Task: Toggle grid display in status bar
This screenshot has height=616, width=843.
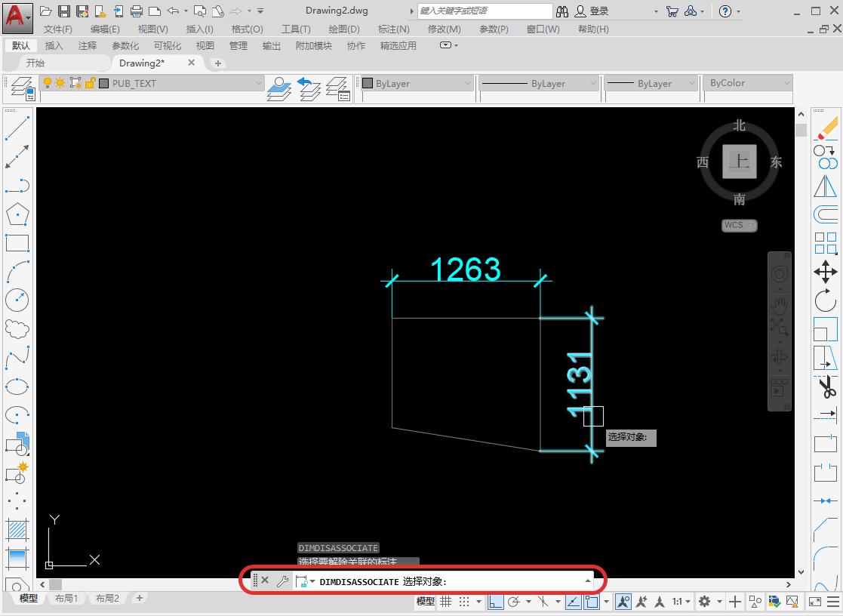Action: 446,602
